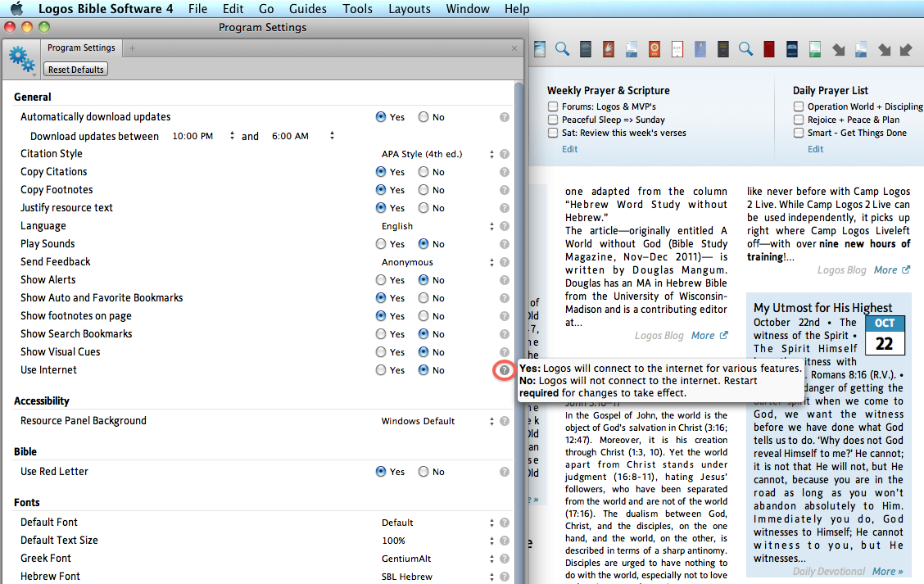Open the Program Settings gear icon menu
Viewport: 924px width, 584px height.
coord(22,60)
